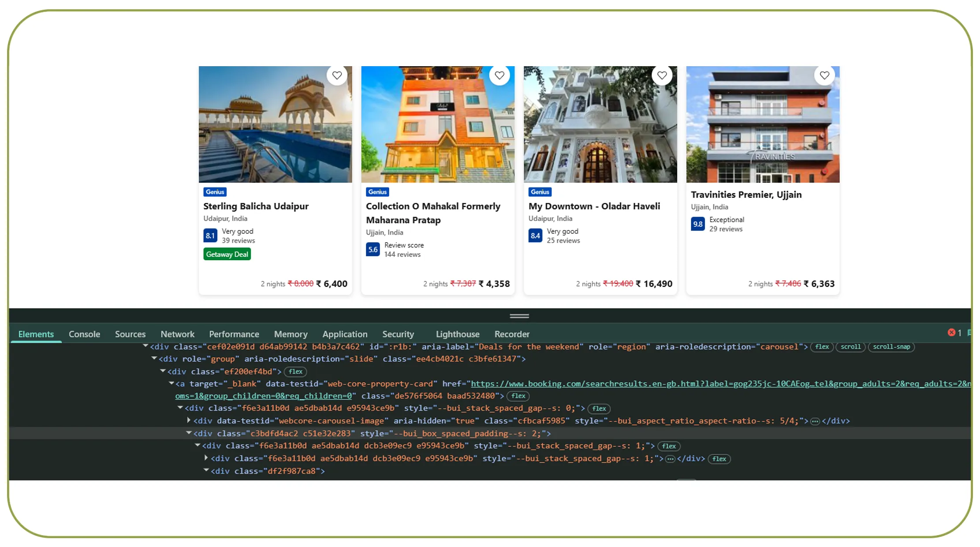Click the Getaway Deal green badge

(x=227, y=254)
